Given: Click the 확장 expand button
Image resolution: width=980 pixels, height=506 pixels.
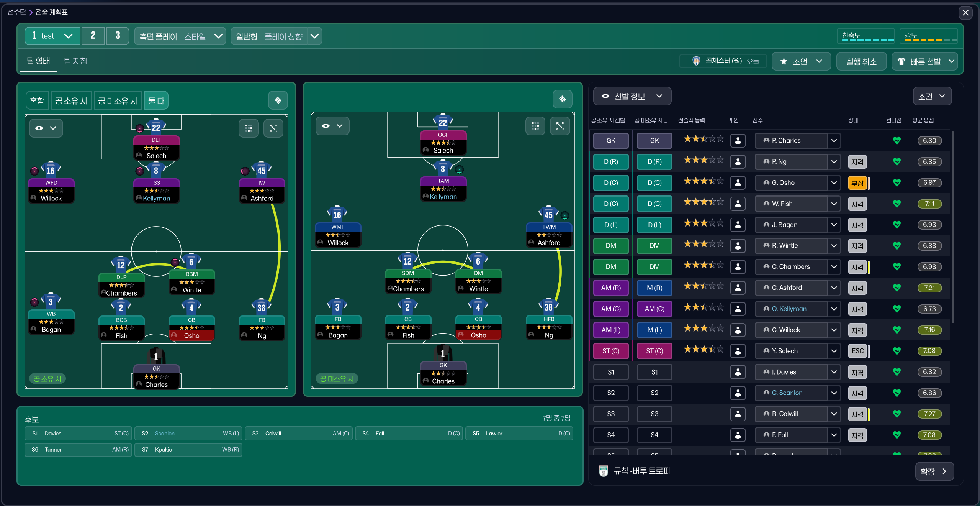Looking at the screenshot, I should tap(934, 471).
